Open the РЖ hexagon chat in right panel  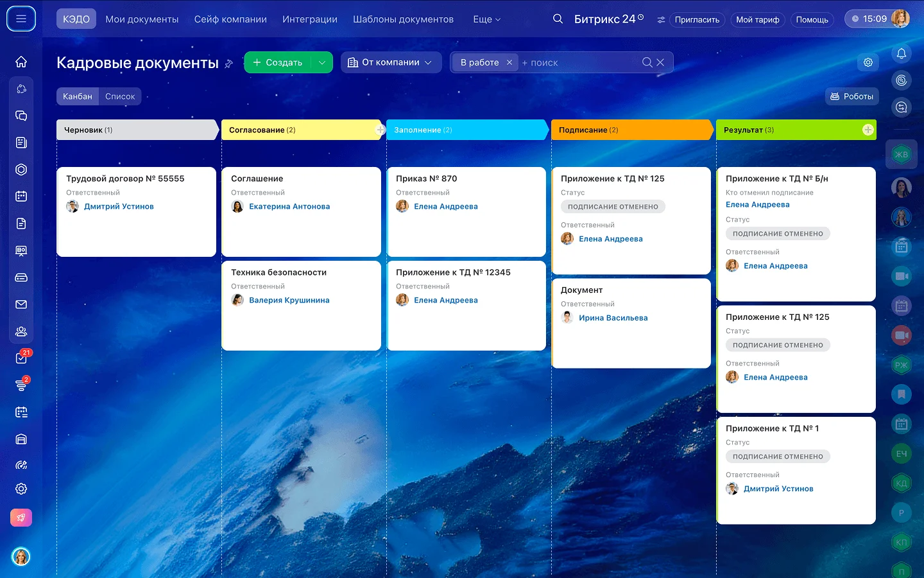(x=902, y=365)
